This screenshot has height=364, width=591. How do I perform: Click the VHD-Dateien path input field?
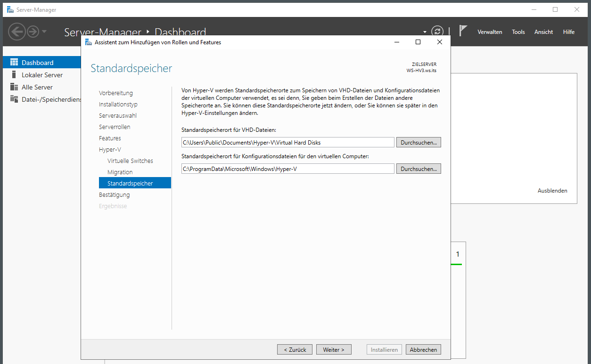(287, 142)
